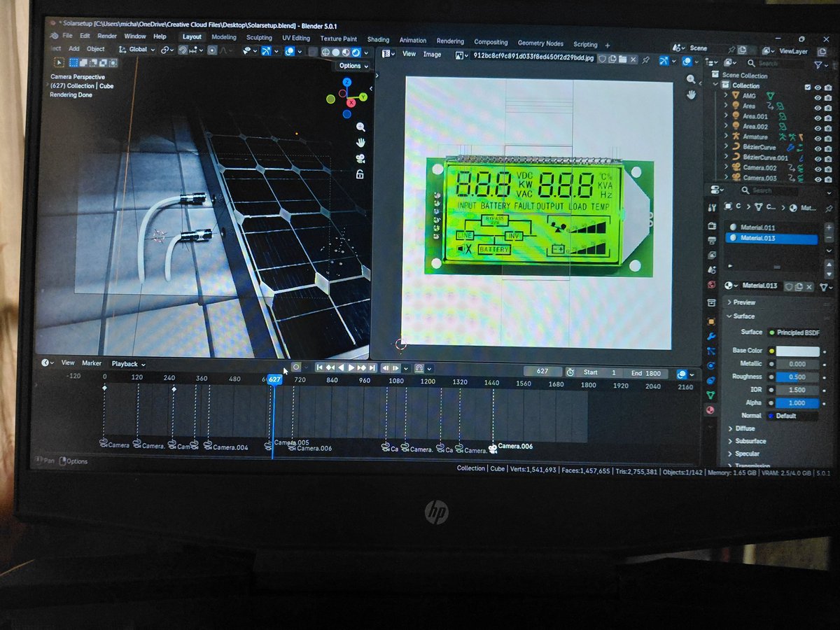Screen dimensions: 840x630
Task: Expand Camera.003 in outliner
Action: (726, 178)
